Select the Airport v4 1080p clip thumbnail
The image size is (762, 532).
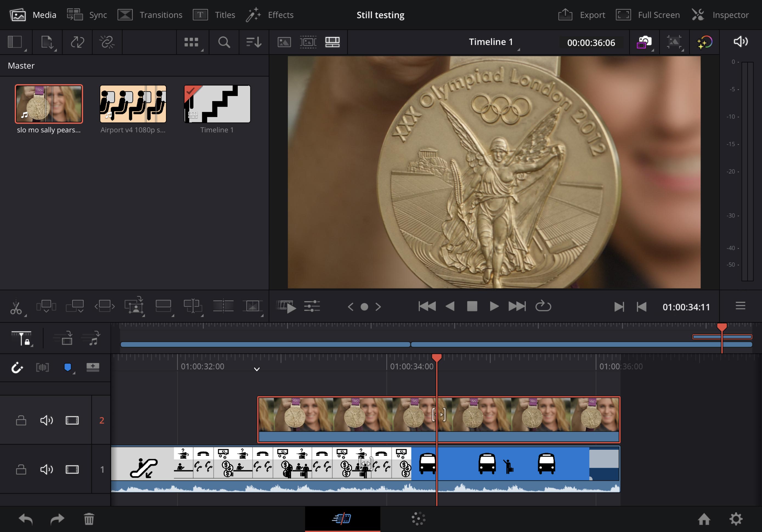pos(133,104)
